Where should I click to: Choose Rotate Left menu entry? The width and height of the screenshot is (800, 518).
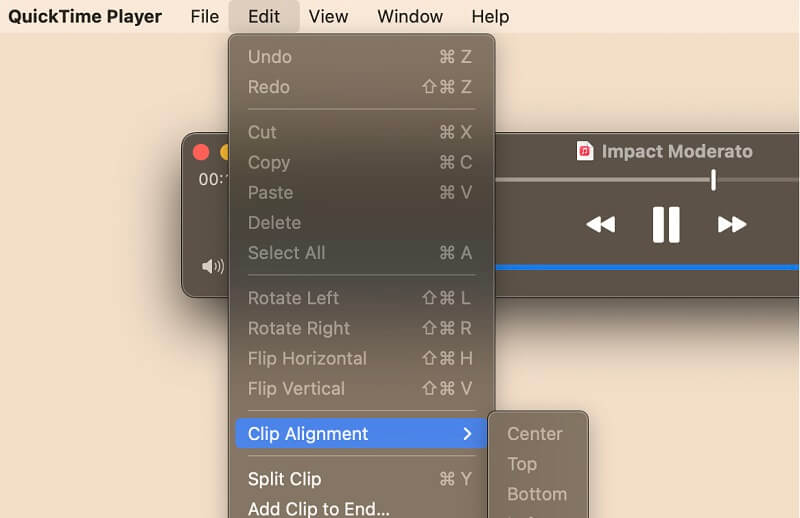(360, 298)
